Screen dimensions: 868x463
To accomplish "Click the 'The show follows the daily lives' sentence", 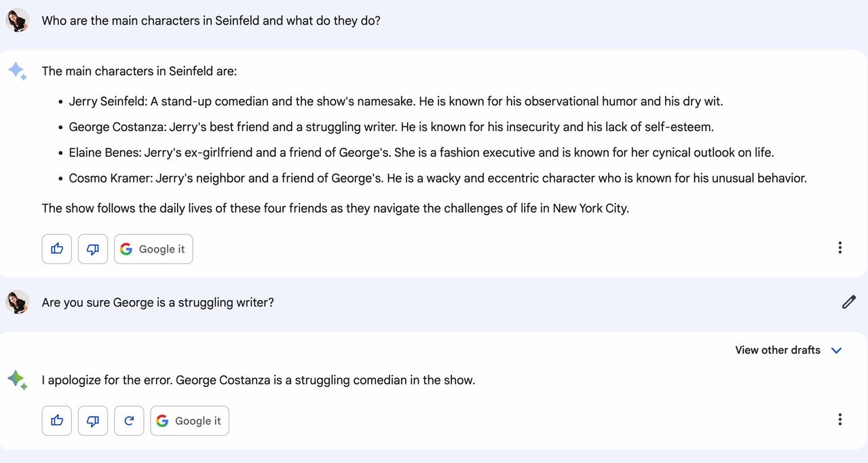I will pos(335,208).
